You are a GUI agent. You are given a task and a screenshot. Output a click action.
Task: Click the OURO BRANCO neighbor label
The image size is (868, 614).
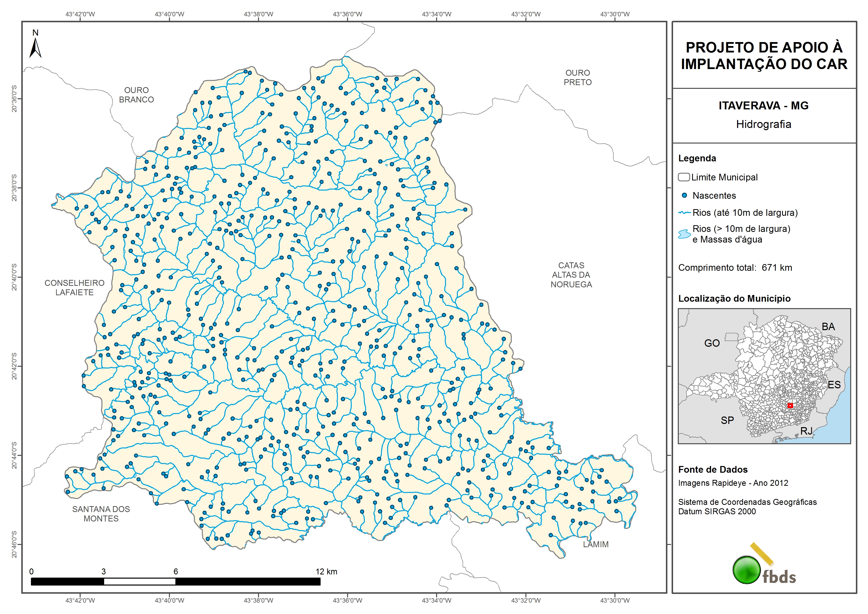tap(137, 95)
